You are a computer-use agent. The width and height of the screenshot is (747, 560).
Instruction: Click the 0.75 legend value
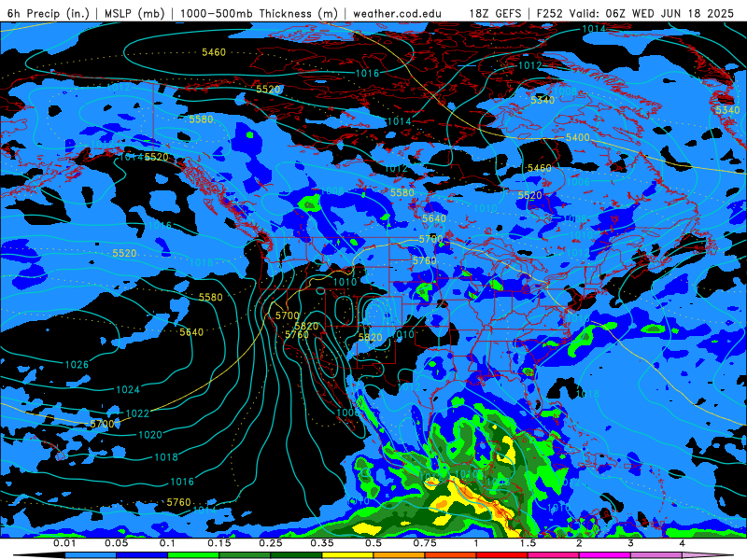point(425,543)
